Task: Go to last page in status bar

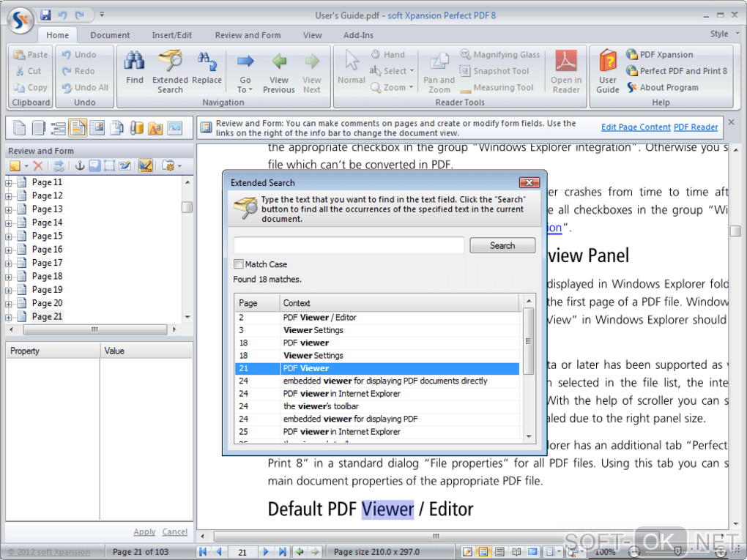Action: point(282,551)
